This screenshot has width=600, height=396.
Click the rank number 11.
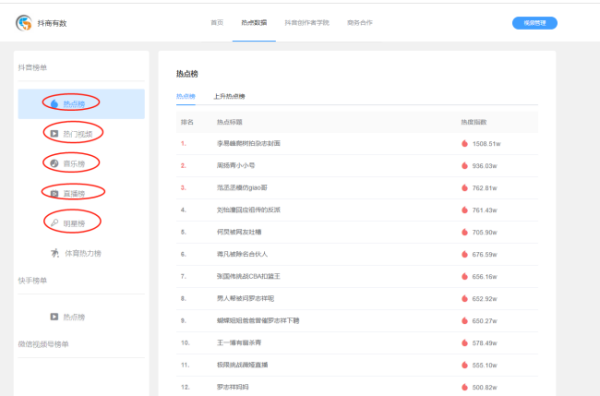click(x=185, y=365)
